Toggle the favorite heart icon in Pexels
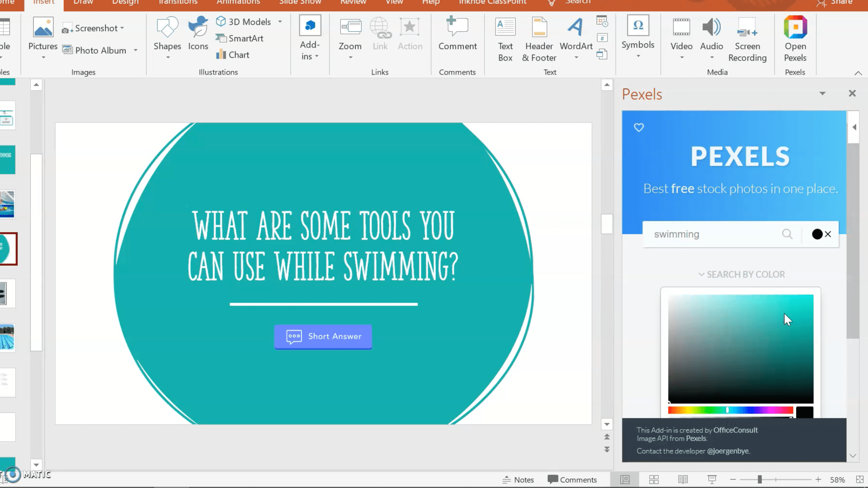The image size is (868, 488). (638, 127)
